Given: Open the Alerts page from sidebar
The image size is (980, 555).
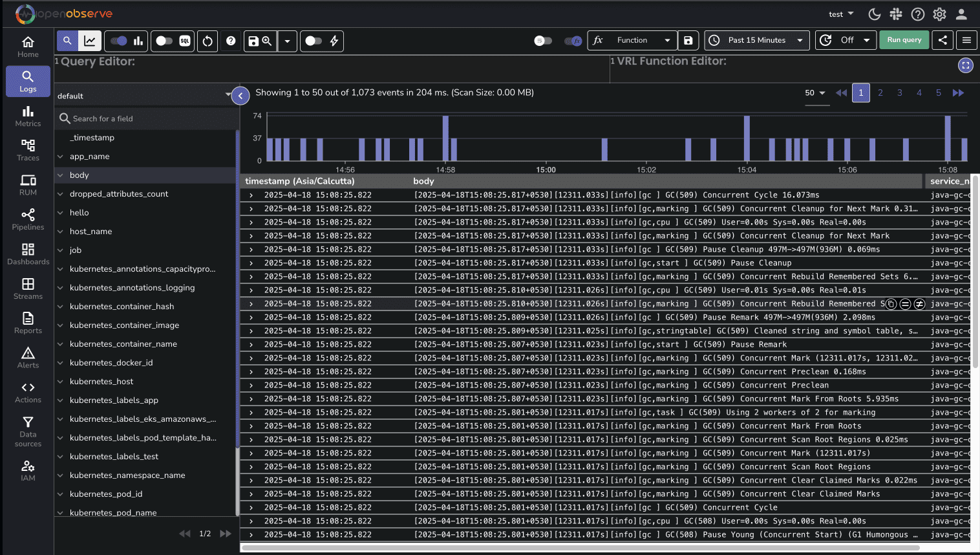Looking at the screenshot, I should point(28,357).
